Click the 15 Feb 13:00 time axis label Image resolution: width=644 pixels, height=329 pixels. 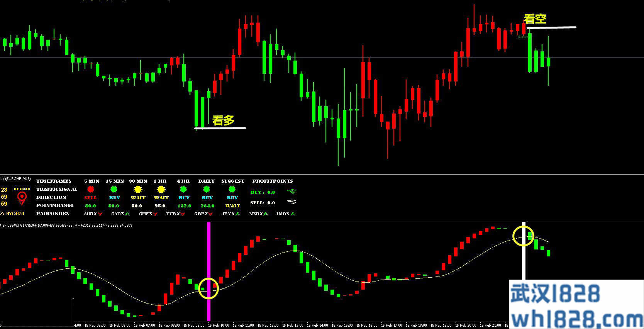tap(293, 325)
